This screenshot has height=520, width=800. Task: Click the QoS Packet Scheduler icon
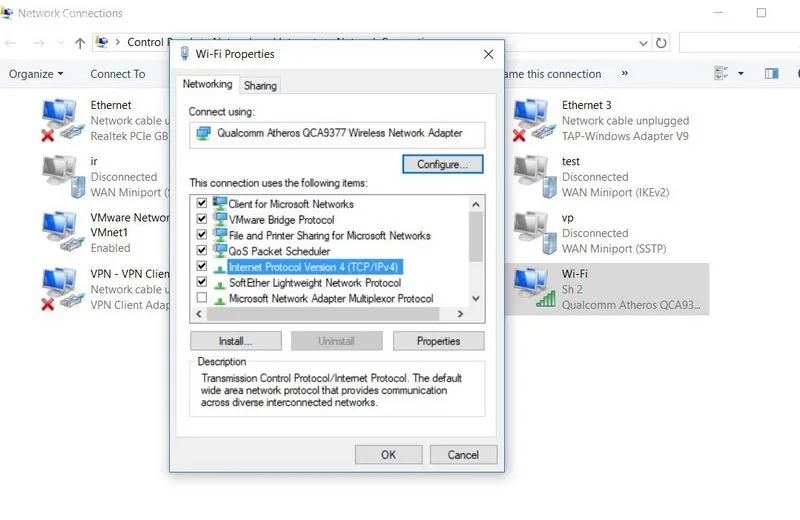(220, 251)
